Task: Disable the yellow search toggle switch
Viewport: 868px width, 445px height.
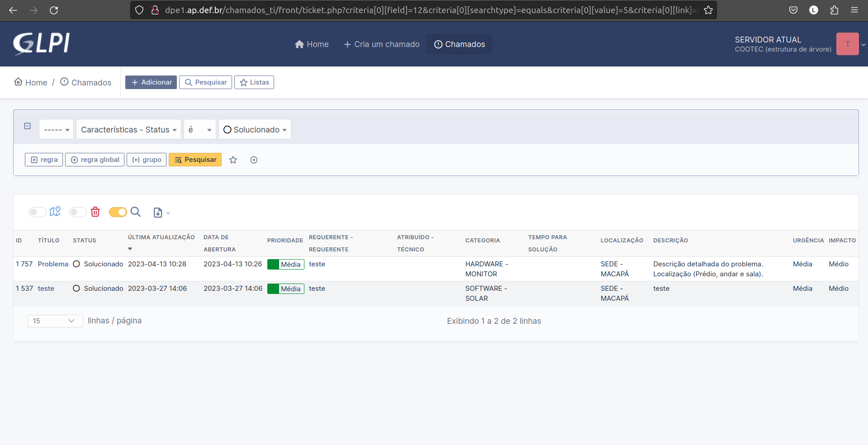Action: click(x=118, y=212)
